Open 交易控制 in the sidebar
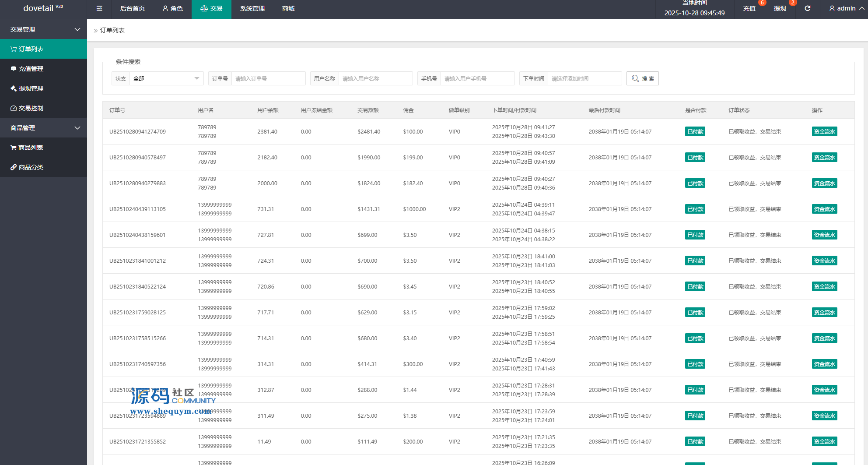The width and height of the screenshot is (868, 465). (43, 108)
